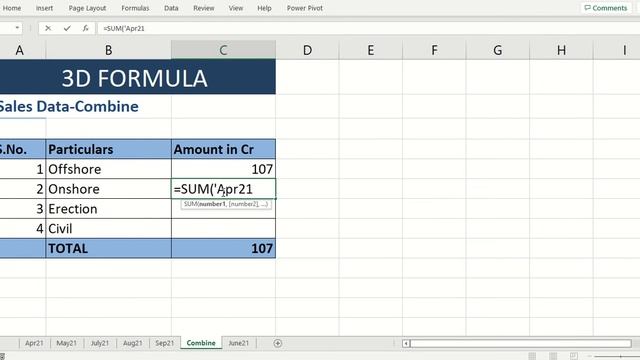The height and width of the screenshot is (360, 640).
Task: Switch to the May21 sheet tab
Action: 67,343
